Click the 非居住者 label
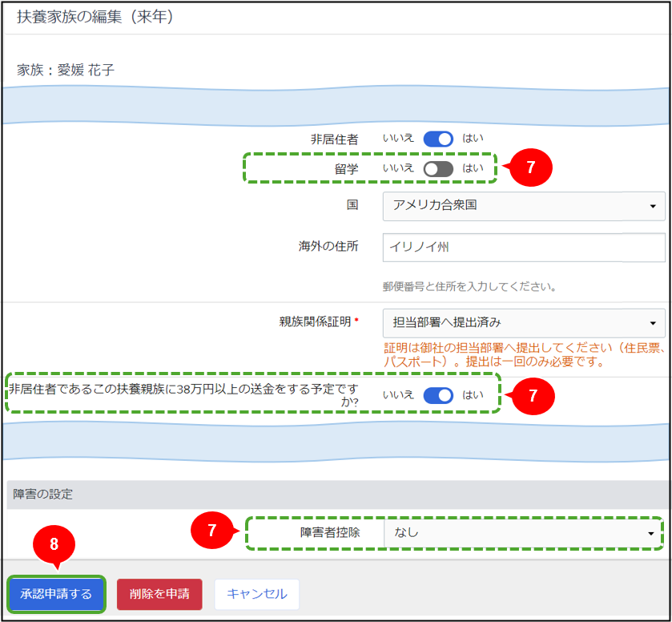Screen dimensions: 672x622 coord(334,139)
